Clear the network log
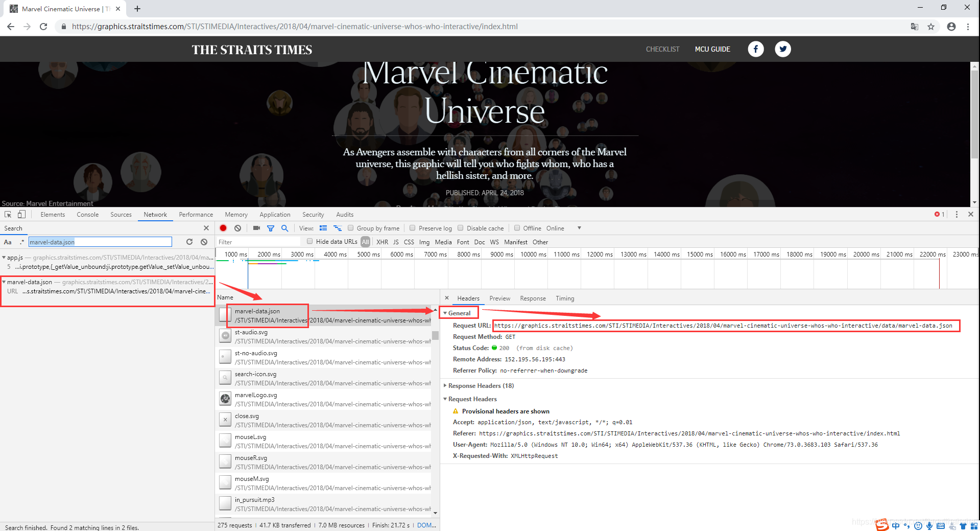Screen dimensions: 980x531 [237, 228]
